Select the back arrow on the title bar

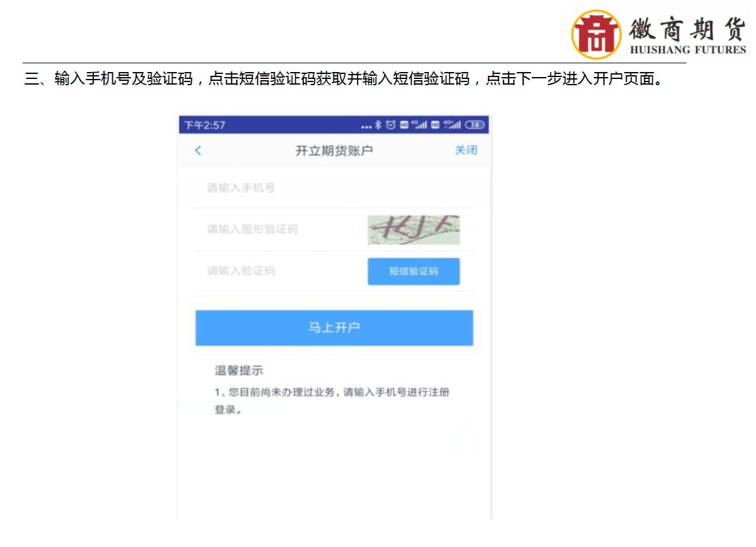click(197, 150)
